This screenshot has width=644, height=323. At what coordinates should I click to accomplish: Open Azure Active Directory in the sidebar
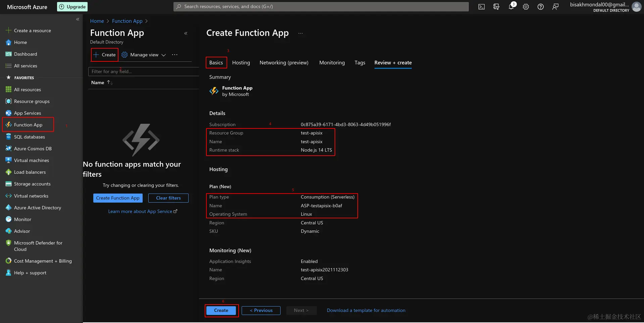pos(38,208)
